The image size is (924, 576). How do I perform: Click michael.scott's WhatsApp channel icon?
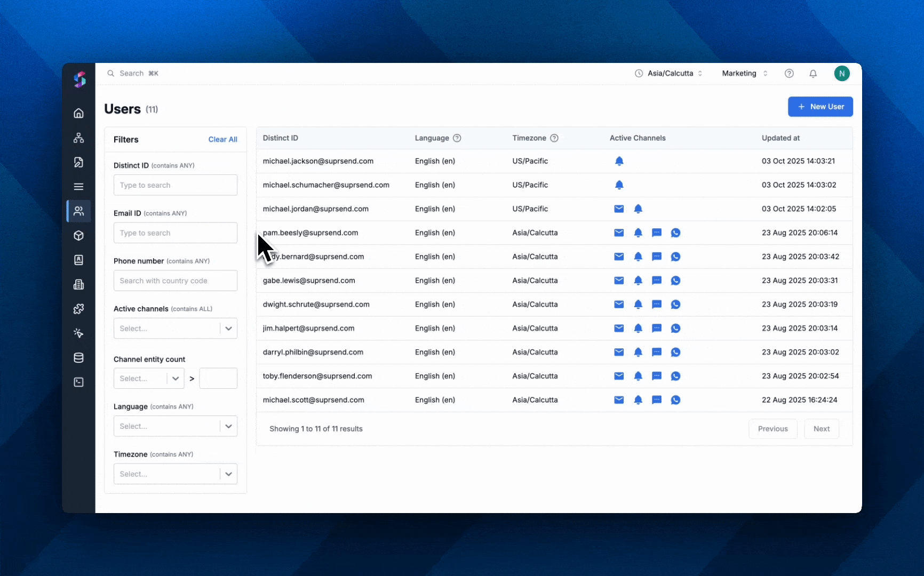pyautogui.click(x=675, y=400)
